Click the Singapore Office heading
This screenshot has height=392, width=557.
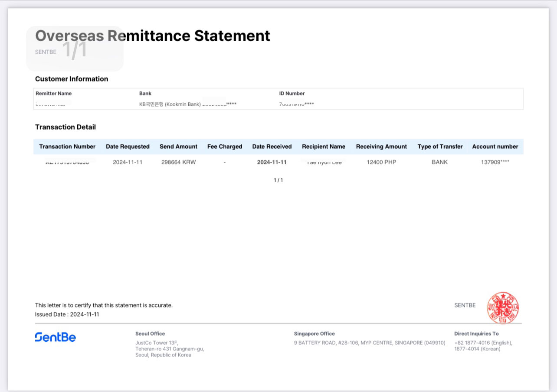pyautogui.click(x=315, y=333)
